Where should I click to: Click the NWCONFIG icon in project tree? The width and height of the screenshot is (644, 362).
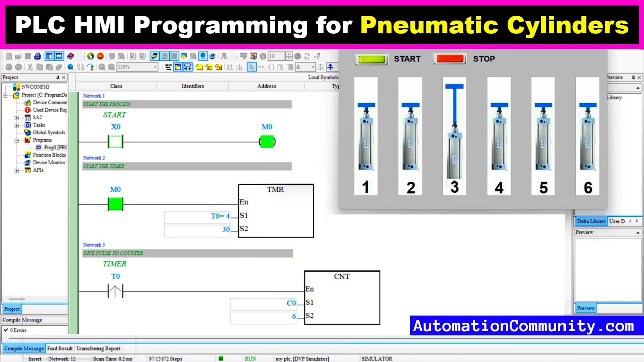(x=17, y=87)
